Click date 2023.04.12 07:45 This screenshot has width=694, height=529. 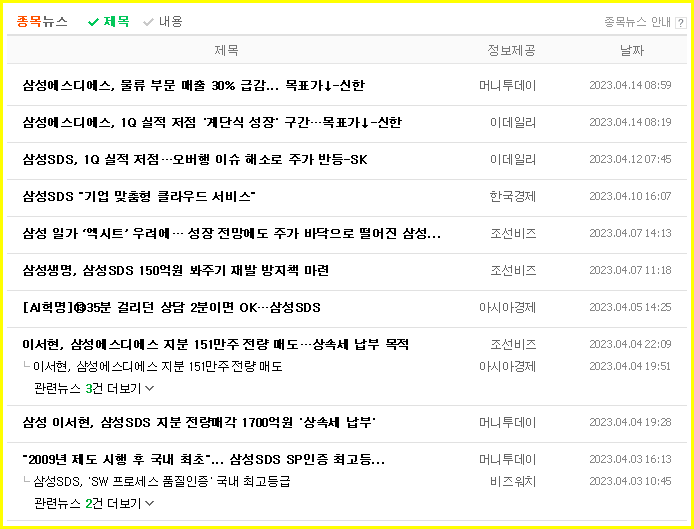pyautogui.click(x=630, y=159)
